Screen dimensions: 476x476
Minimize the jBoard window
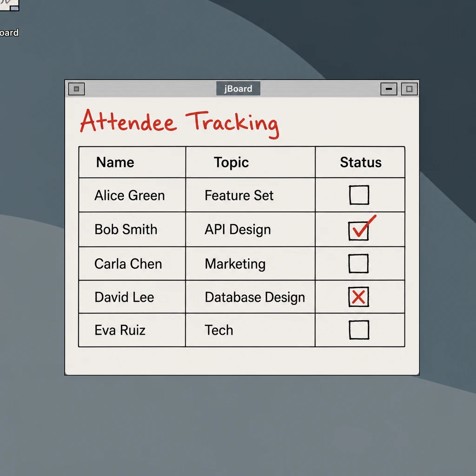[389, 89]
